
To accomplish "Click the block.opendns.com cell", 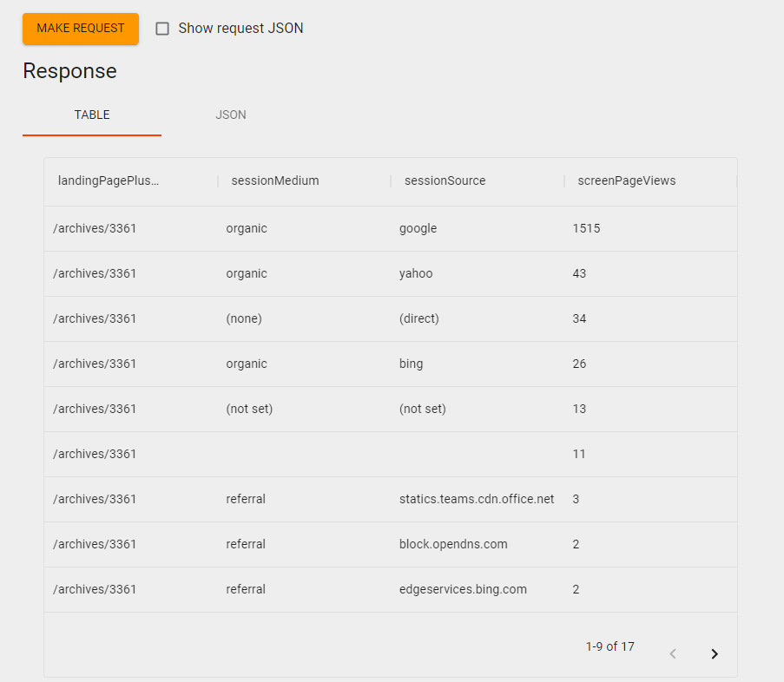I will coord(453,544).
